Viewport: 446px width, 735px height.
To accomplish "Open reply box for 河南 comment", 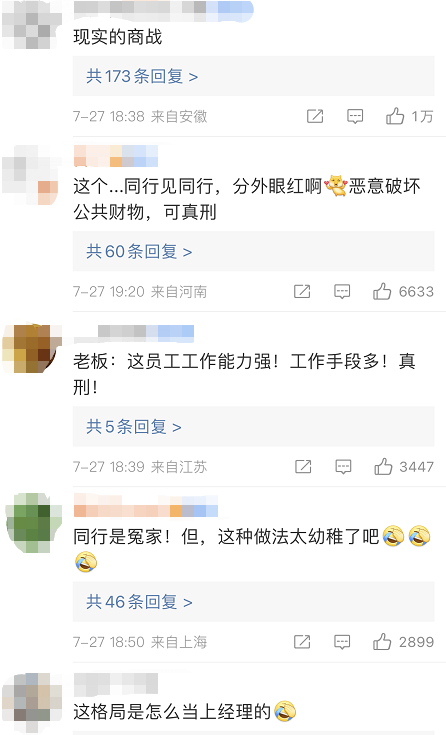I will 342,292.
